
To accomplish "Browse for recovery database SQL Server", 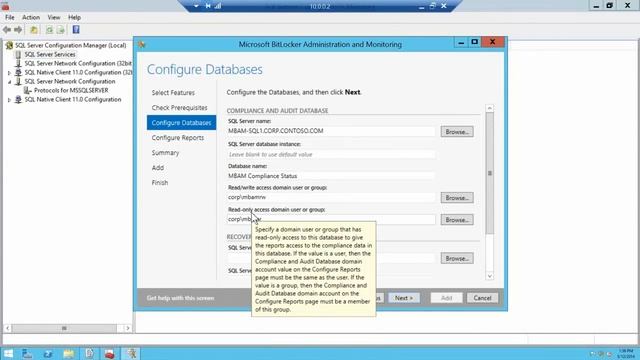I will click(x=457, y=258).
